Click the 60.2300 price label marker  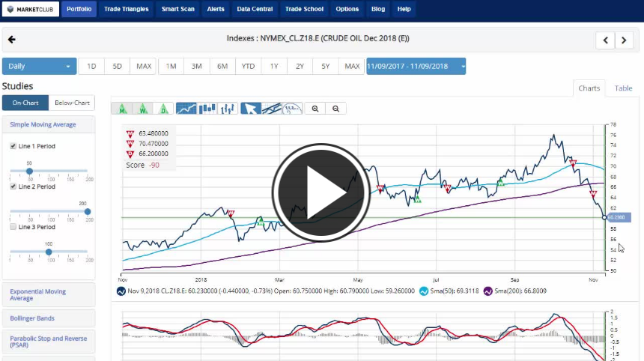(619, 217)
